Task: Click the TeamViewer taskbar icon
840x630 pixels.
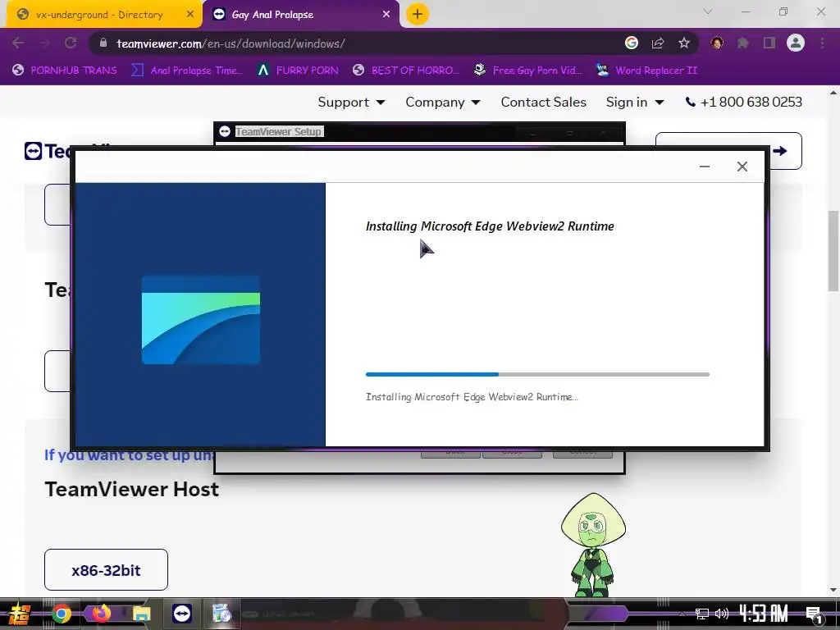Action: coord(181,614)
